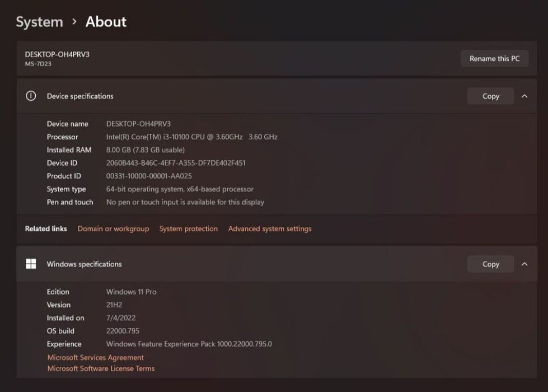548x392 pixels.
Task: Select the Product ID value 00331-10000-00001-AA025
Action: point(149,176)
